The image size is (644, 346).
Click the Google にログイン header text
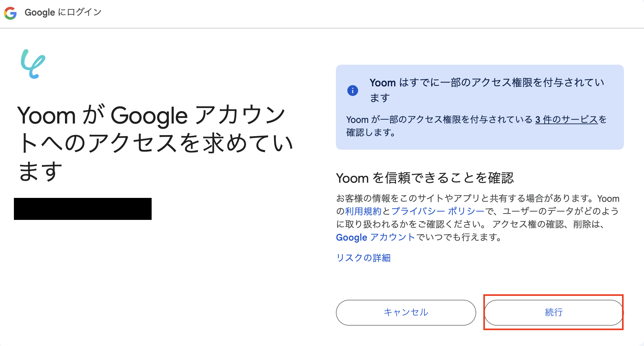[x=63, y=13]
